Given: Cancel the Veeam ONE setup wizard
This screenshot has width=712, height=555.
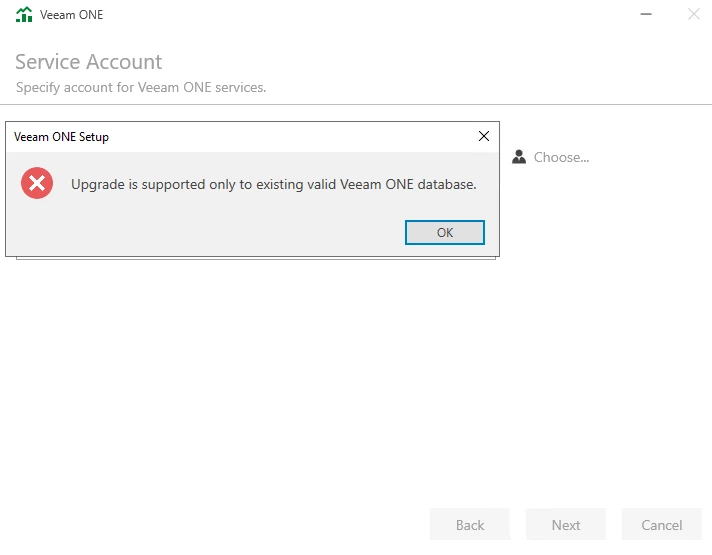Looking at the screenshot, I should click(662, 525).
